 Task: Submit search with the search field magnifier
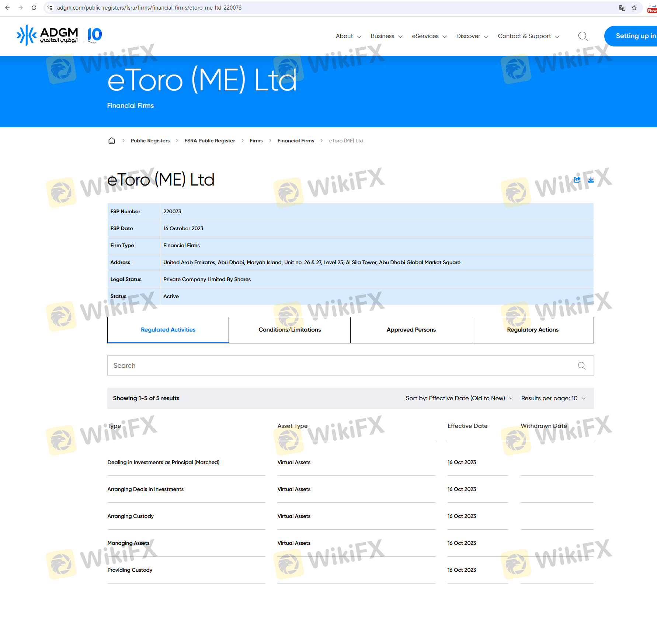pos(582,366)
